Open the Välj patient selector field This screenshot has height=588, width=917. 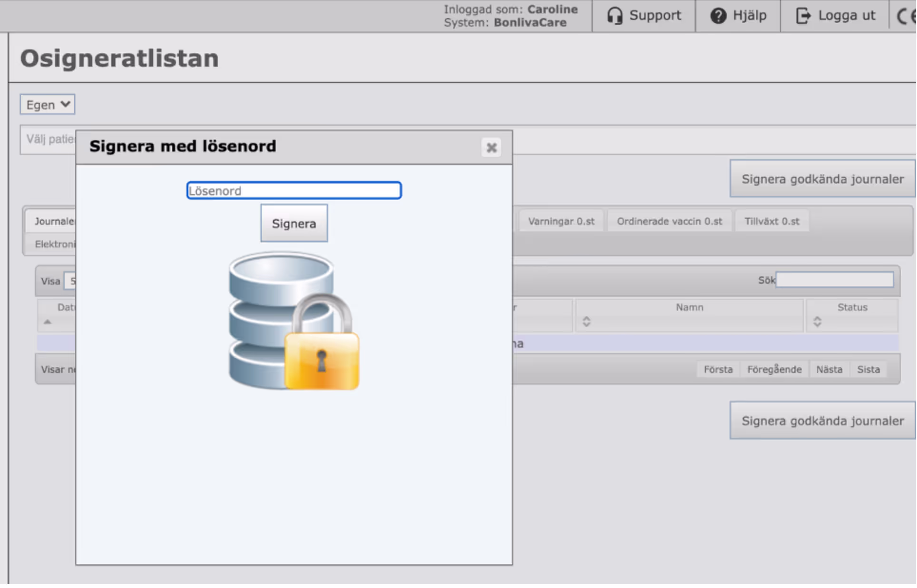(48, 139)
